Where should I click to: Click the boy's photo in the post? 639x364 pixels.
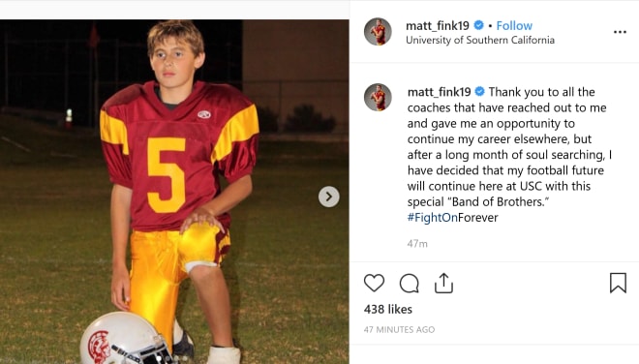(174, 192)
